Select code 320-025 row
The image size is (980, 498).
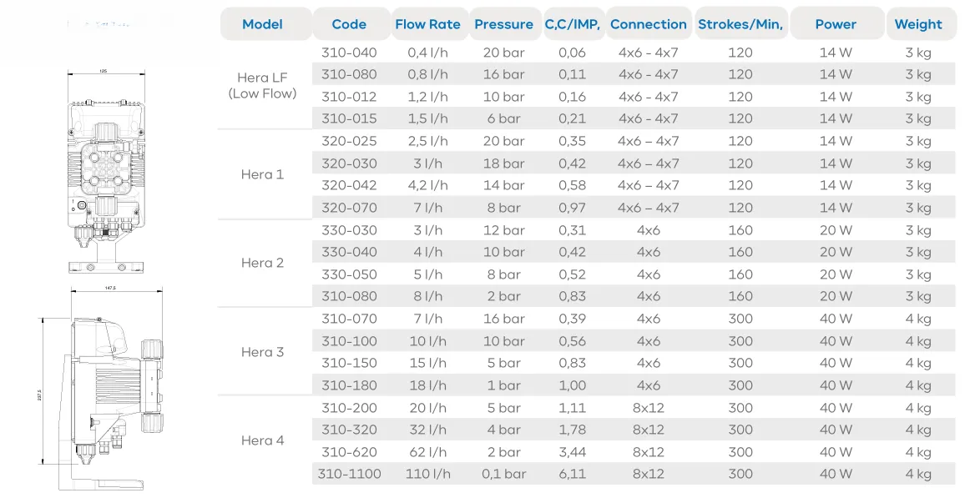pos(349,141)
